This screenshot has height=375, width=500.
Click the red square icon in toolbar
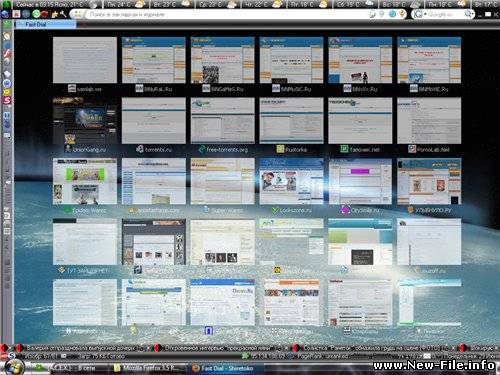[16, 14]
